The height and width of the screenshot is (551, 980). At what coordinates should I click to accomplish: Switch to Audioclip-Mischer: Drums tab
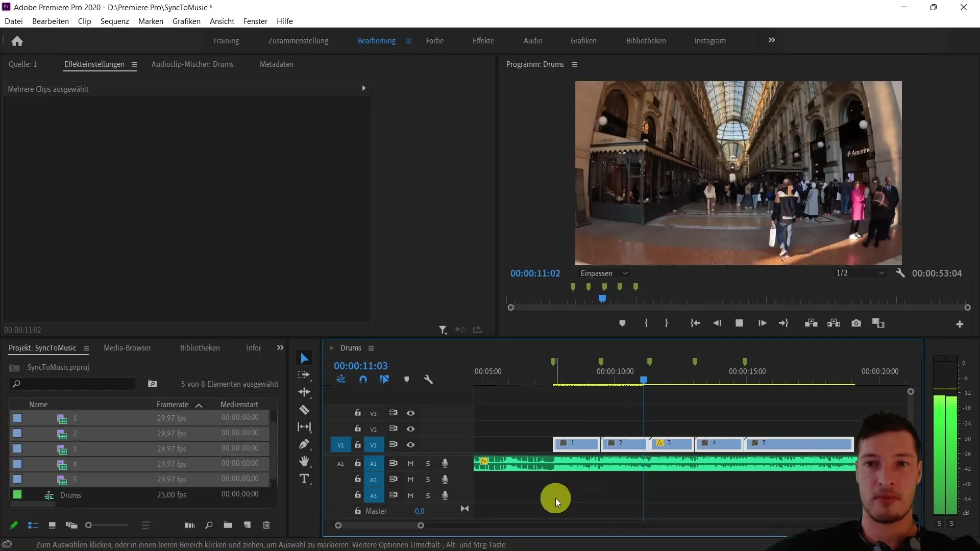[192, 64]
